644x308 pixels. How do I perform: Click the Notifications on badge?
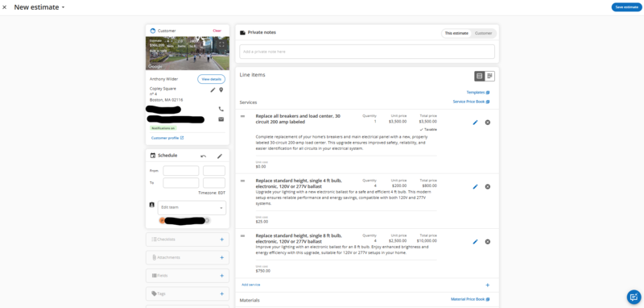click(x=163, y=128)
